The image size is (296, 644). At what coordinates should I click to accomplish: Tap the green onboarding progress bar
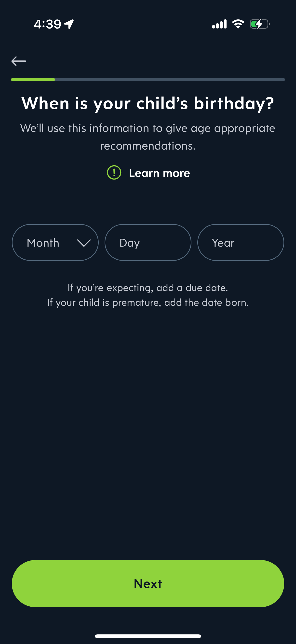(x=33, y=80)
